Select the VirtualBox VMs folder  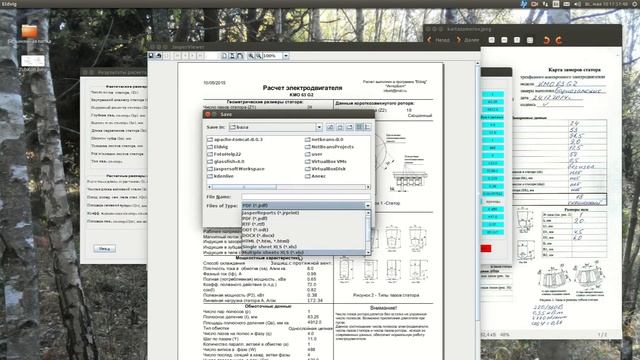pos(326,162)
